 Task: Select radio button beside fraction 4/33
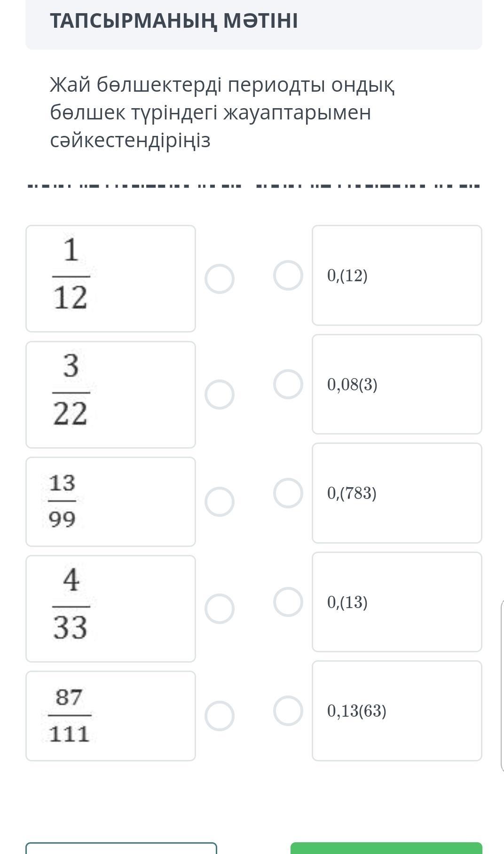tap(220, 609)
